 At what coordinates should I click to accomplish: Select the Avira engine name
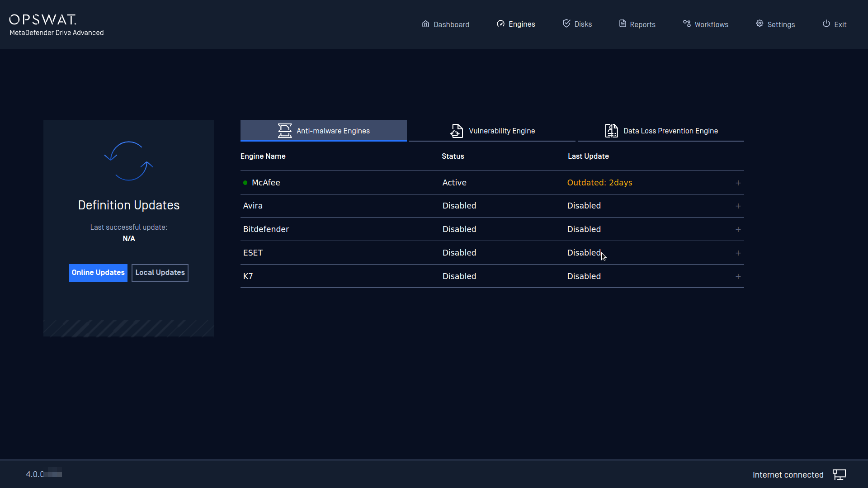pyautogui.click(x=253, y=206)
